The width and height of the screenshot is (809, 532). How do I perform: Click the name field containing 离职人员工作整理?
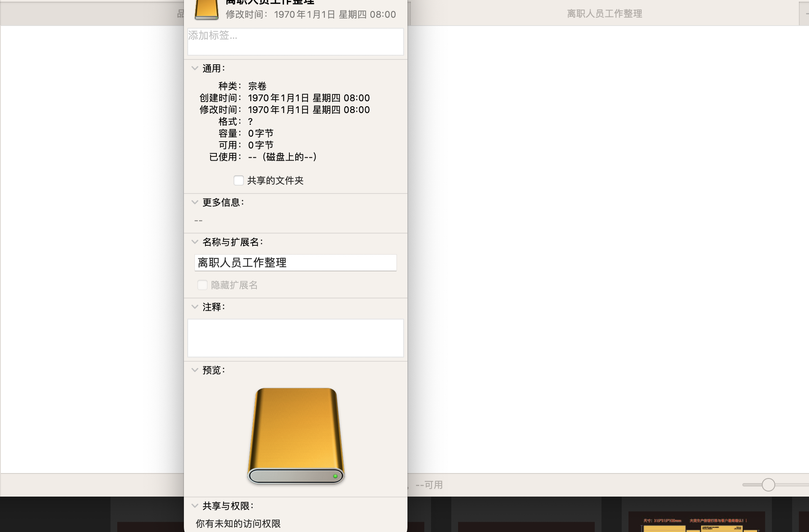(x=295, y=263)
